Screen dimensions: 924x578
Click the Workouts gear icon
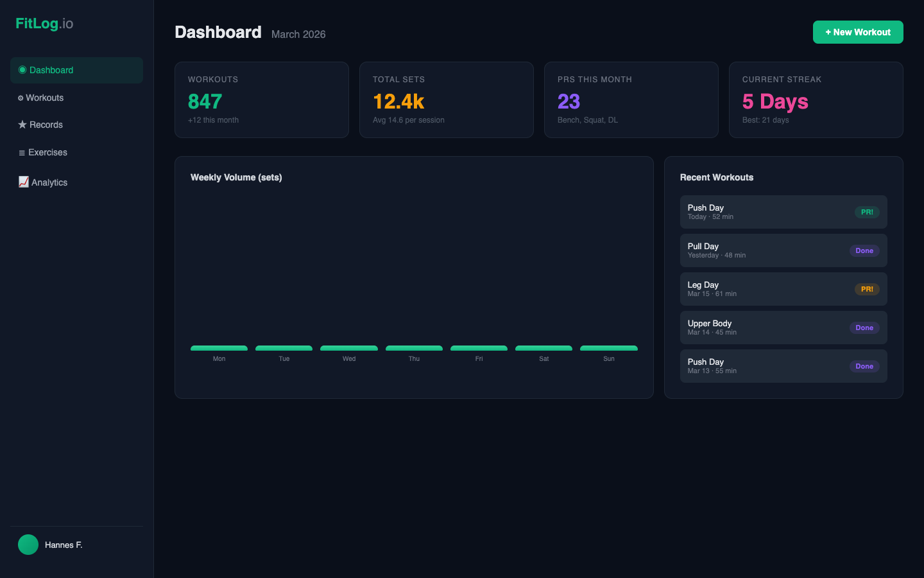[x=21, y=98]
